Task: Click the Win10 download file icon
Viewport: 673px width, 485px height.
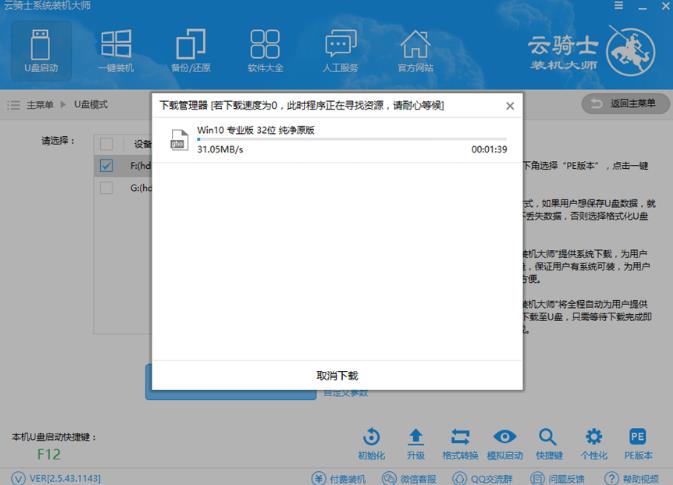Action: pos(179,140)
